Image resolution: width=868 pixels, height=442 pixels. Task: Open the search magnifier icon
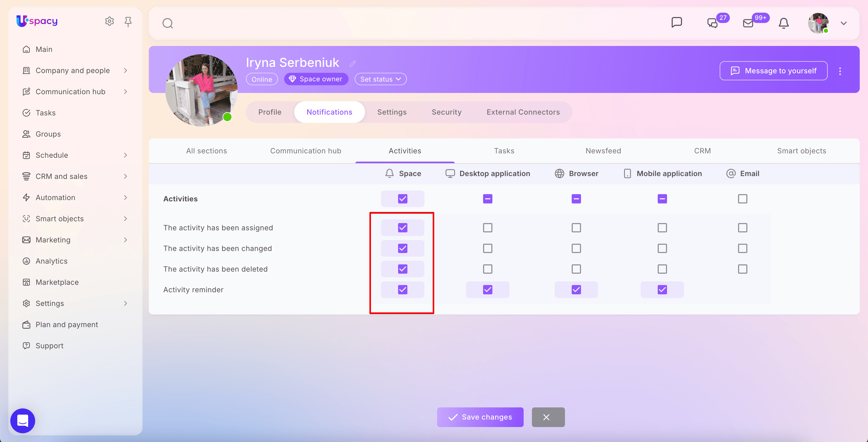[167, 23]
